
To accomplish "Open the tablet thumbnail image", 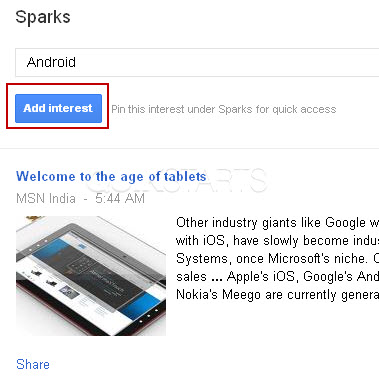I will coord(91,276).
